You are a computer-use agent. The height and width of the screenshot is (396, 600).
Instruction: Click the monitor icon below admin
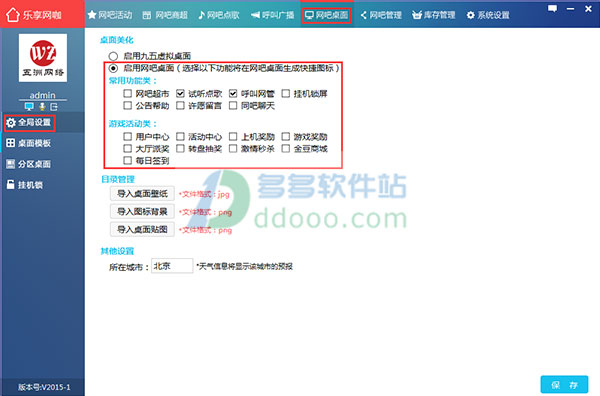[x=29, y=106]
